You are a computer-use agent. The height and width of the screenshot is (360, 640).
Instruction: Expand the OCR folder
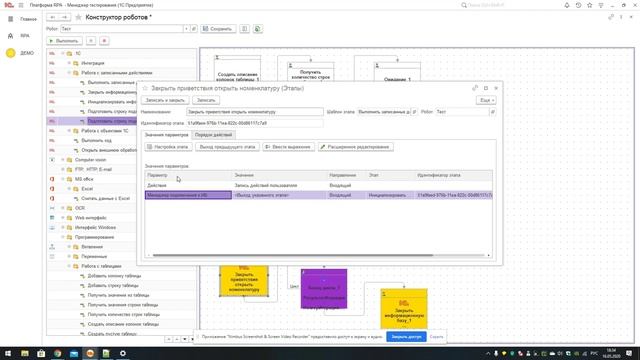(63, 208)
